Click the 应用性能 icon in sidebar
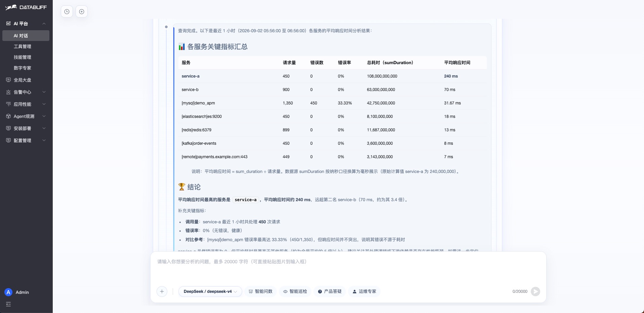This screenshot has width=644, height=313. coord(8,104)
